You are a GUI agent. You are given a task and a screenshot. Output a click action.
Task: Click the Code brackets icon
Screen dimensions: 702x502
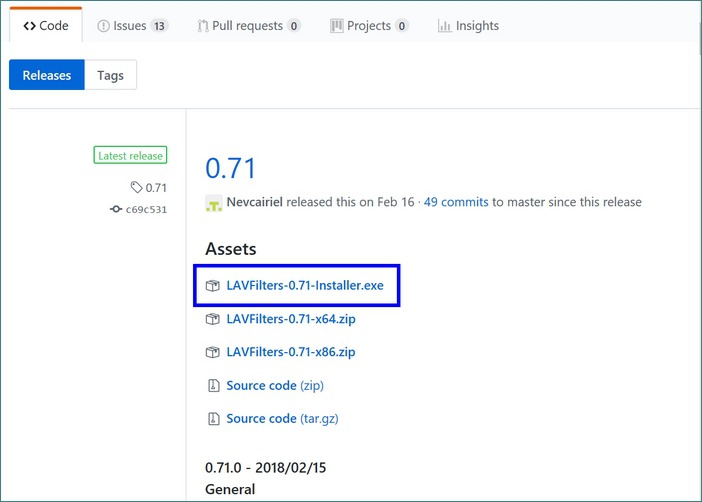point(30,26)
